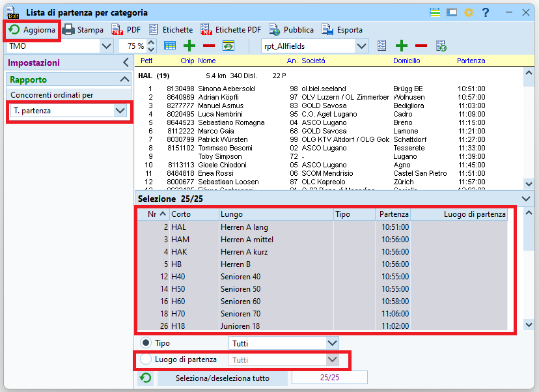Click Seleziona/deseleziona tutto button
The image size is (539, 392).
223,378
